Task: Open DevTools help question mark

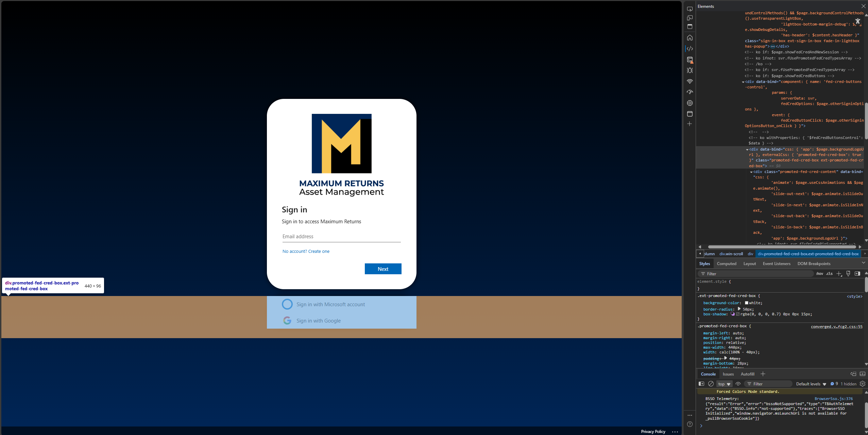Action: coord(690,424)
